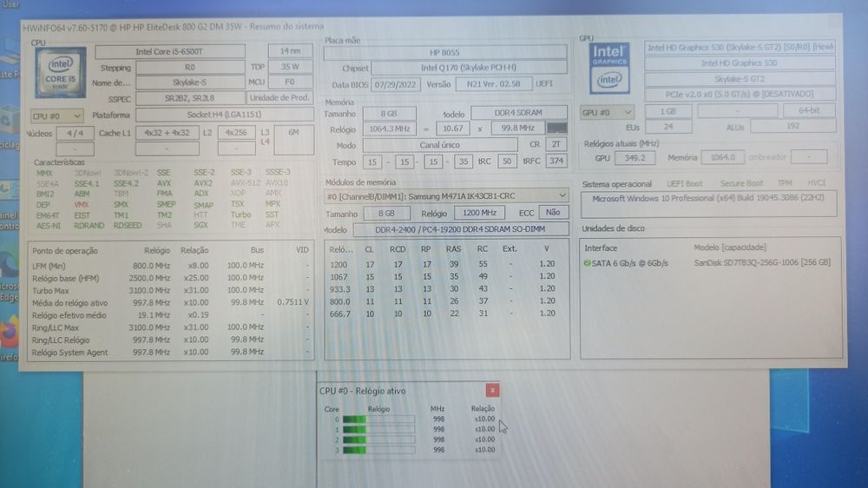Viewport: 868px width, 488px height.
Task: Click the SSPEC value SR2BZ, SR2L8
Action: [190, 98]
